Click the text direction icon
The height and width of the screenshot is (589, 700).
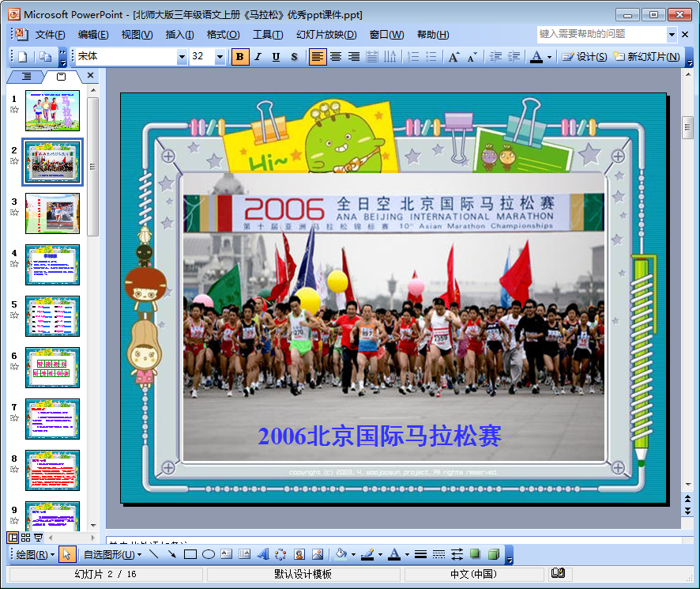tap(390, 57)
